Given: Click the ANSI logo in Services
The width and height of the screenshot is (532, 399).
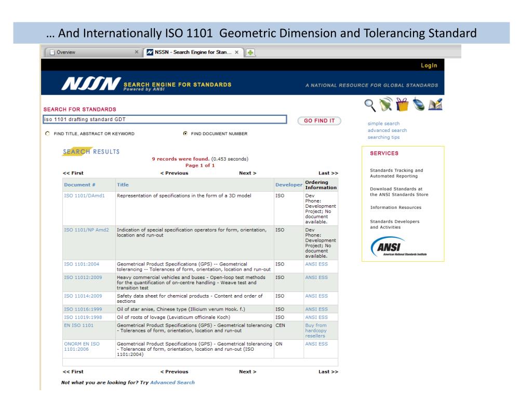Looking at the screenshot, I should click(x=397, y=247).
